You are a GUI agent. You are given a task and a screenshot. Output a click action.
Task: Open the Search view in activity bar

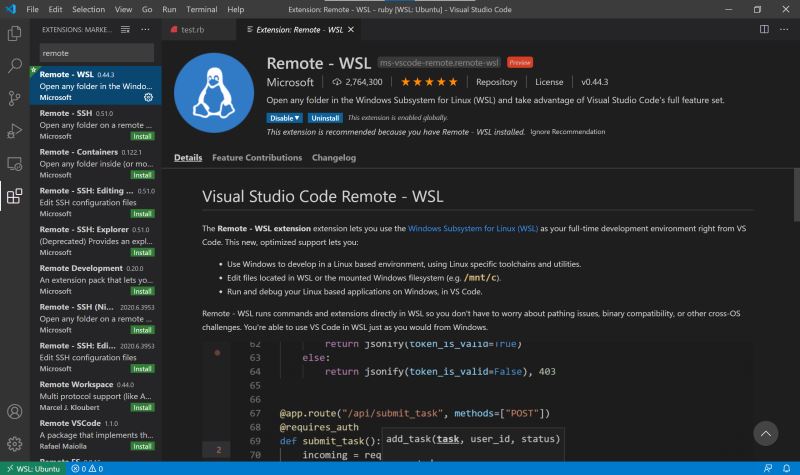coord(14,66)
